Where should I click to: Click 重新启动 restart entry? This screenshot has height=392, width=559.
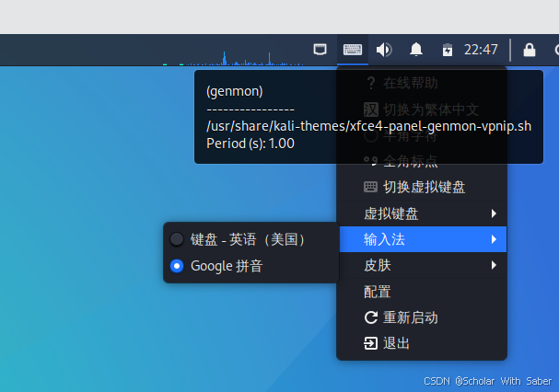[x=422, y=317]
